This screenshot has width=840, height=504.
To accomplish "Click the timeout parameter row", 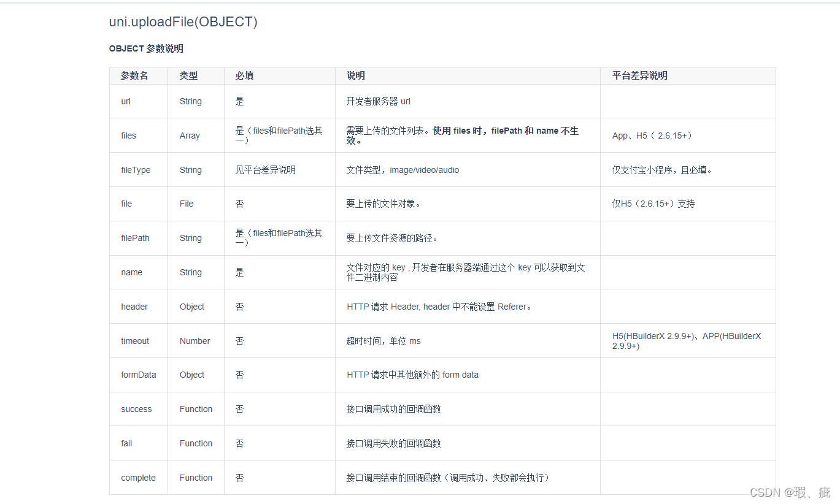I will click(x=134, y=340).
